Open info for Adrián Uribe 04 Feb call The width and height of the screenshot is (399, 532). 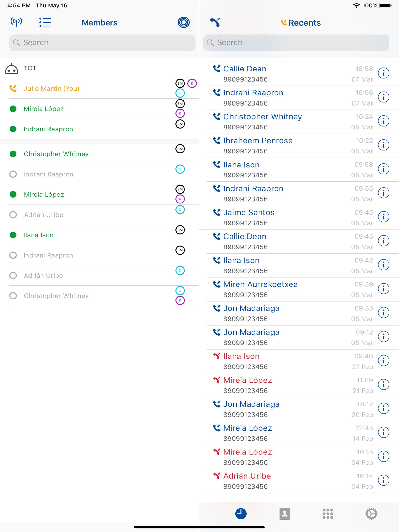(384, 480)
